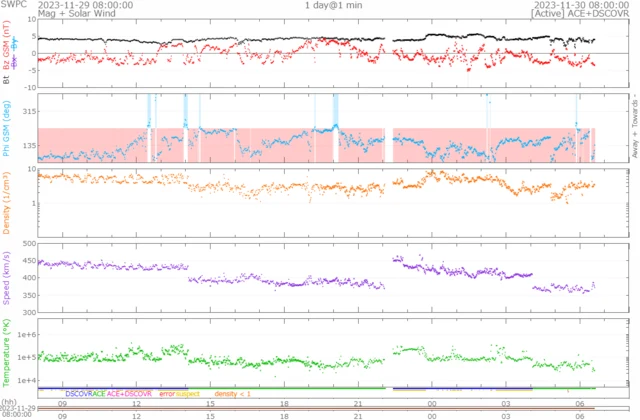
Task: Click the Mag + Solar Wind title
Action: coord(77,13)
